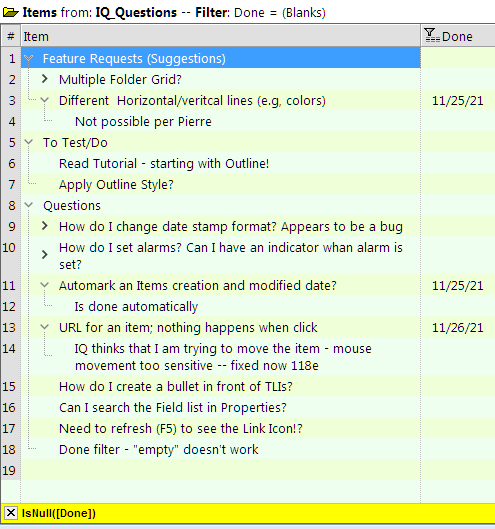
Task: Click the Done column header
Action: point(458,36)
